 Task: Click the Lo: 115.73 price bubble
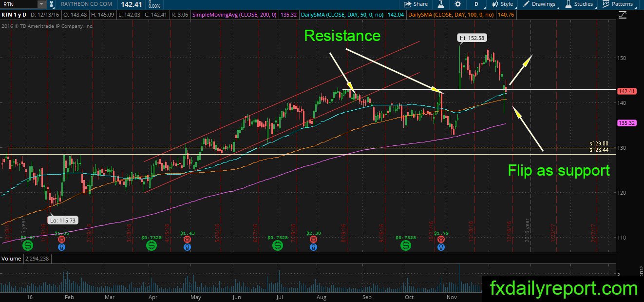(64, 221)
